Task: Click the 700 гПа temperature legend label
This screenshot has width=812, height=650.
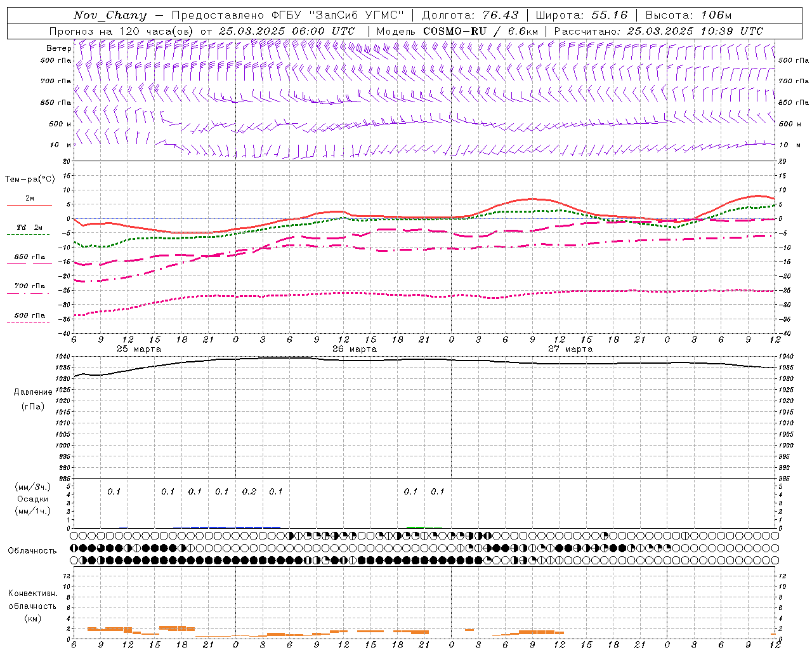Action: point(29,286)
